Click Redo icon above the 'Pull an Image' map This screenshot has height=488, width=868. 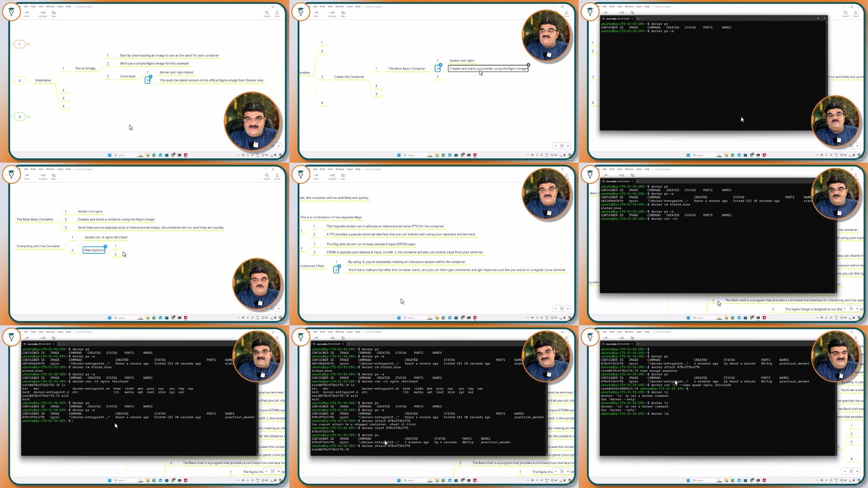click(27, 13)
